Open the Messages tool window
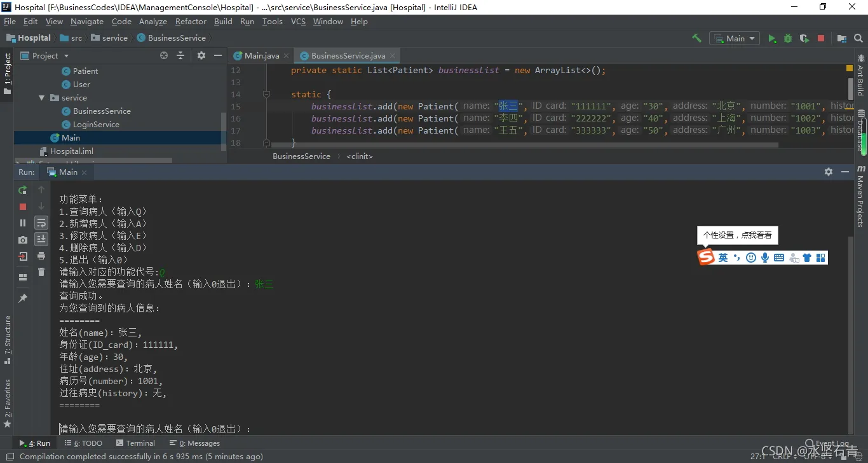Screen dimensions: 868x463 pyautogui.click(x=194, y=443)
